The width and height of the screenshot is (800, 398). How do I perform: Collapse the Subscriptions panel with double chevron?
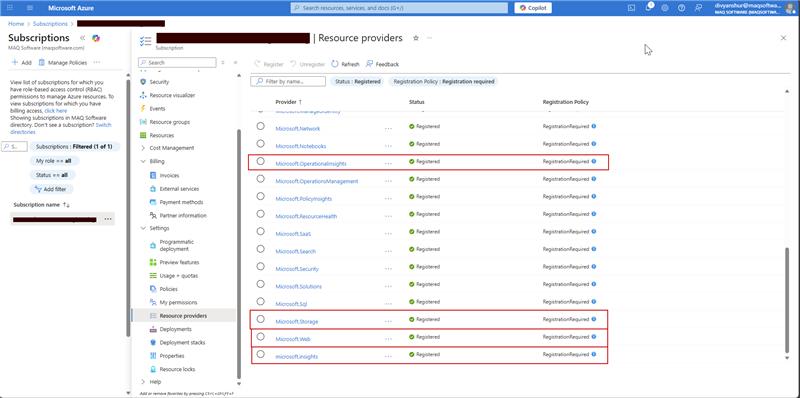pos(83,38)
